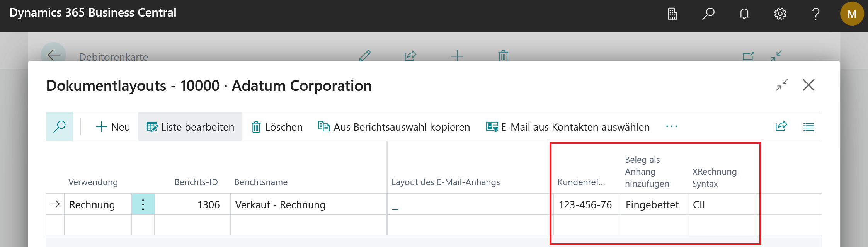Open the help question mark
The width and height of the screenshot is (868, 247).
coord(816,14)
